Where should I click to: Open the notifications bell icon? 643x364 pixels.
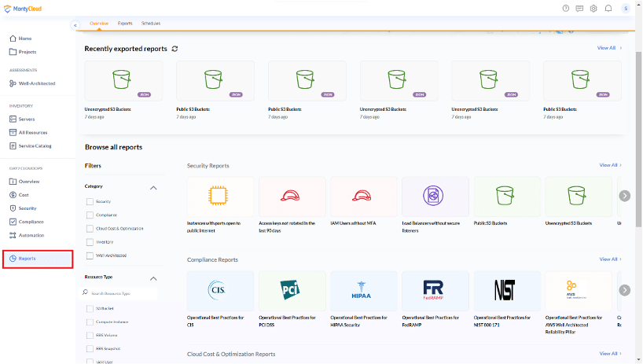click(x=608, y=9)
